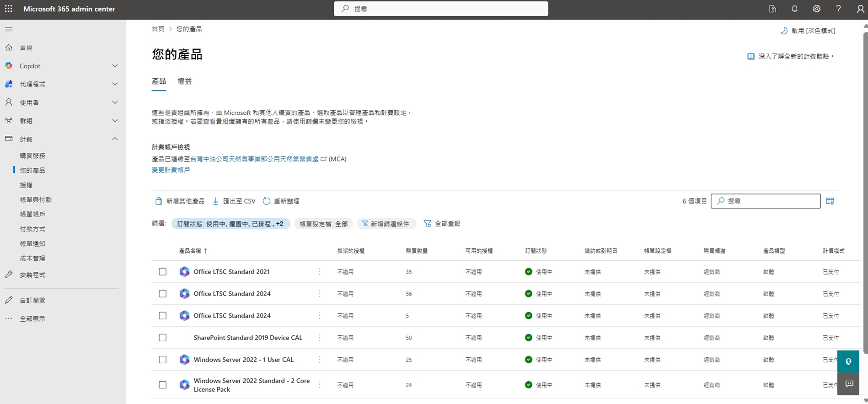Viewport: 868px width, 404px height.
Task: Click 重新整理 refresh button
Action: pos(281,201)
